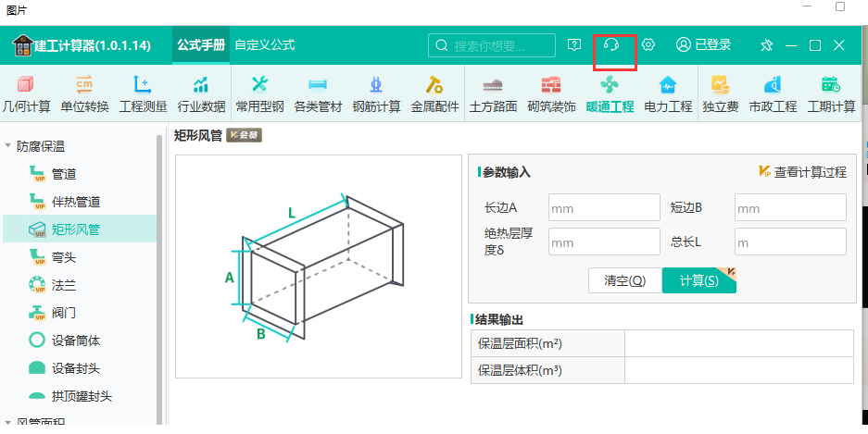Viewport: 868px width, 434px height.
Task: Open the 几何计算 geometry calculation category
Action: (26, 93)
